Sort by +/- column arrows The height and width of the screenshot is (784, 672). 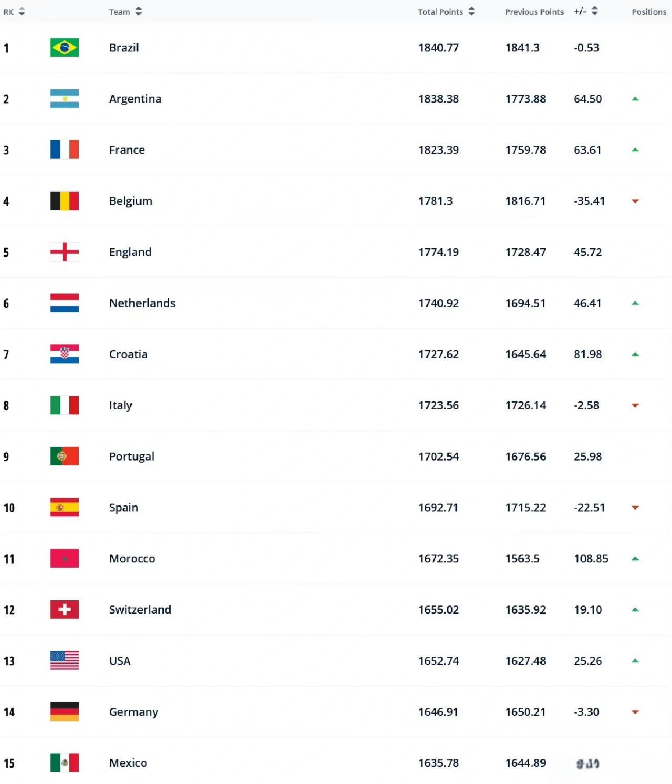coord(594,12)
